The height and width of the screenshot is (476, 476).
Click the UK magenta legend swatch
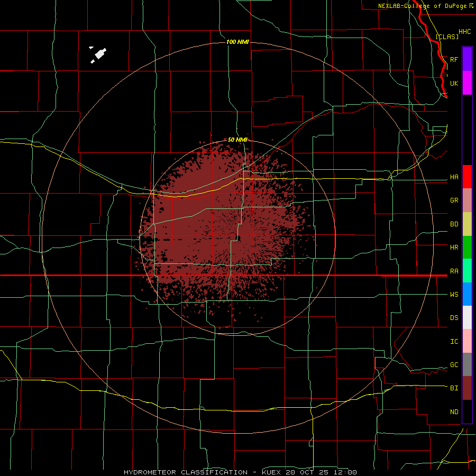click(467, 83)
